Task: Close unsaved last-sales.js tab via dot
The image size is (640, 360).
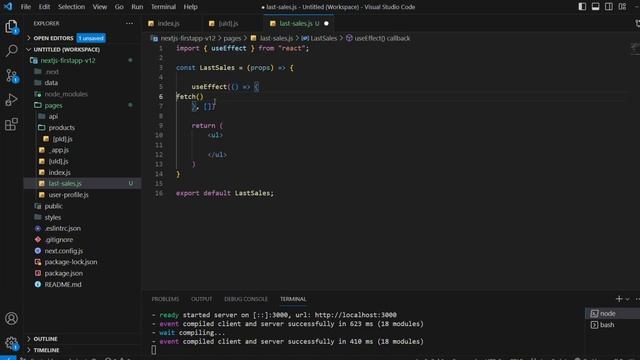Action: (326, 24)
